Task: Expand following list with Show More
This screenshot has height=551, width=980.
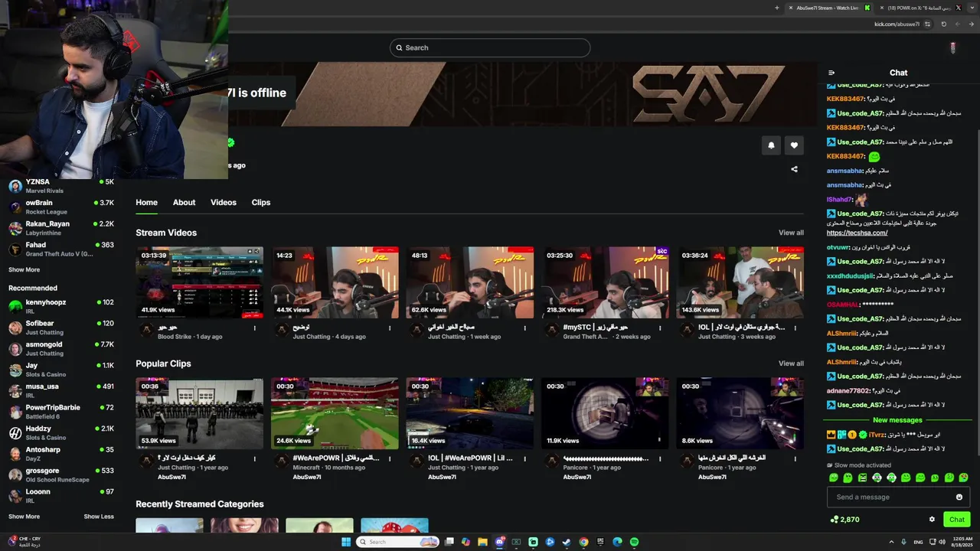Action: 24,269
